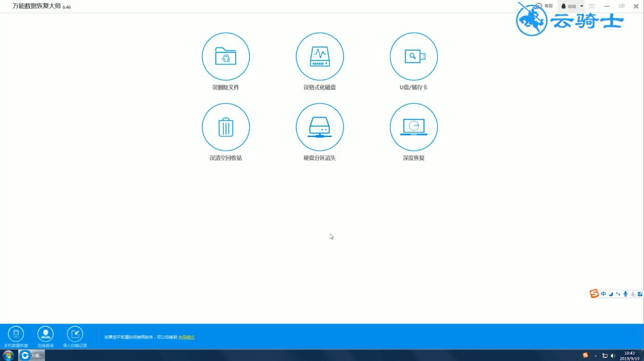
Task: Open 客服 customer service in title bar
Action: click(544, 6)
